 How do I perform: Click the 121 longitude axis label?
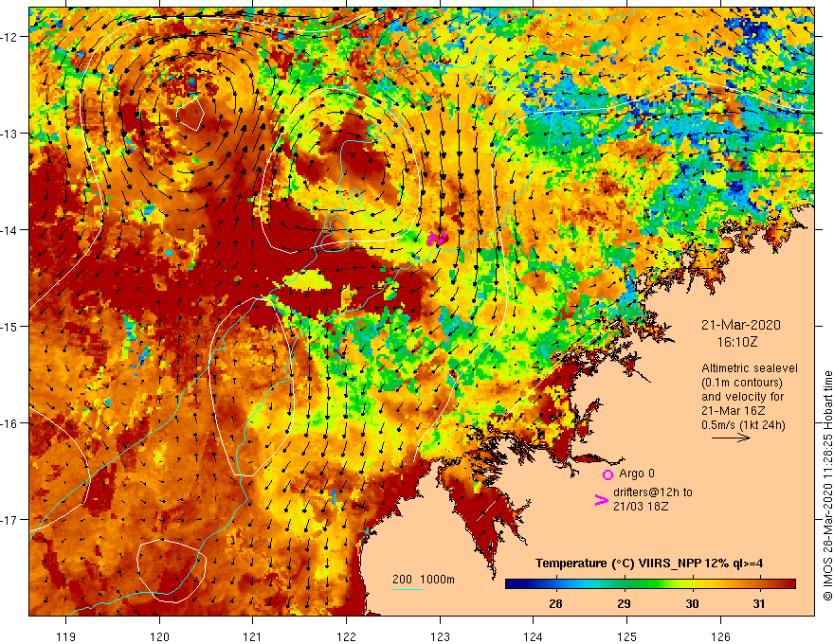[x=253, y=636]
